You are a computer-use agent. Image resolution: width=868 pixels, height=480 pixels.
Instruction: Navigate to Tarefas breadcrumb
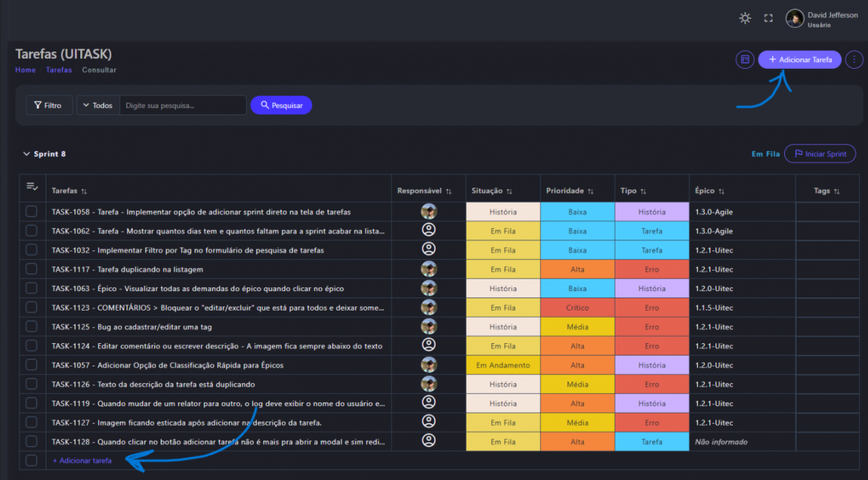tap(59, 70)
